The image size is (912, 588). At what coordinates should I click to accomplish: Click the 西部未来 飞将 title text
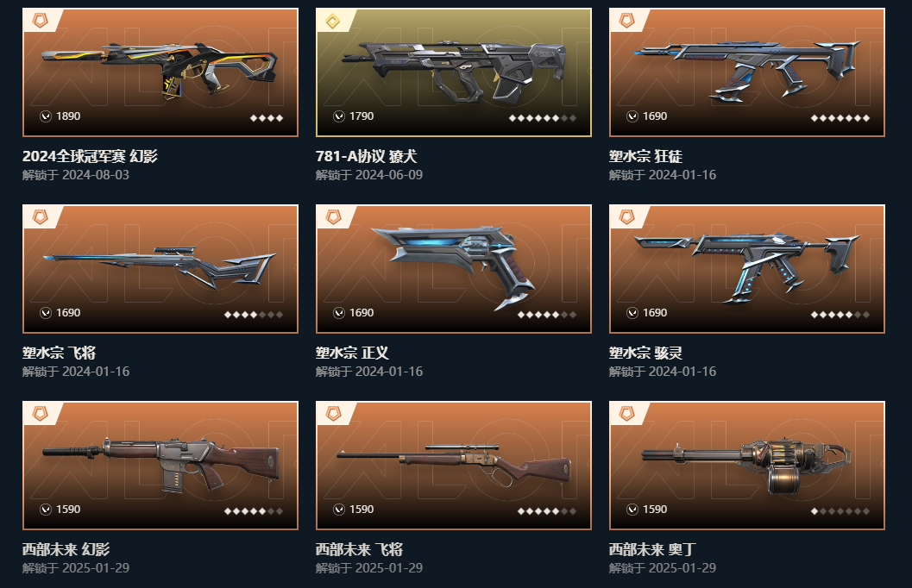pos(359,549)
